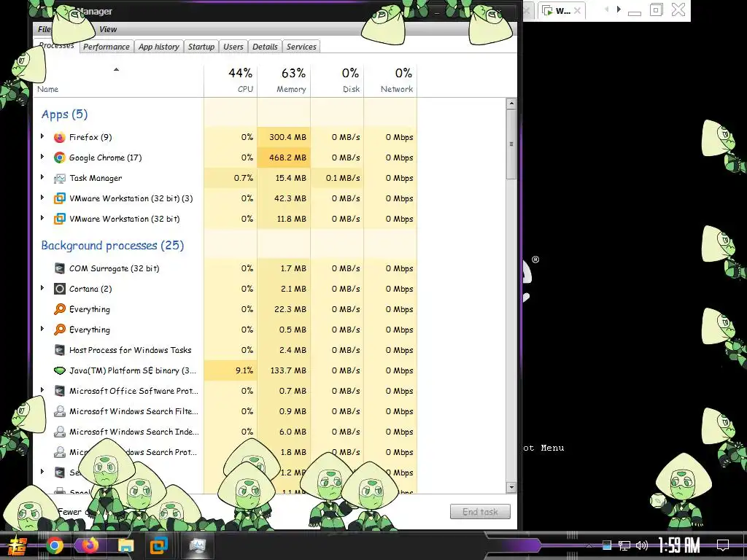Image resolution: width=747 pixels, height=560 pixels.
Task: Open Firefox from the taskbar
Action: click(x=90, y=545)
